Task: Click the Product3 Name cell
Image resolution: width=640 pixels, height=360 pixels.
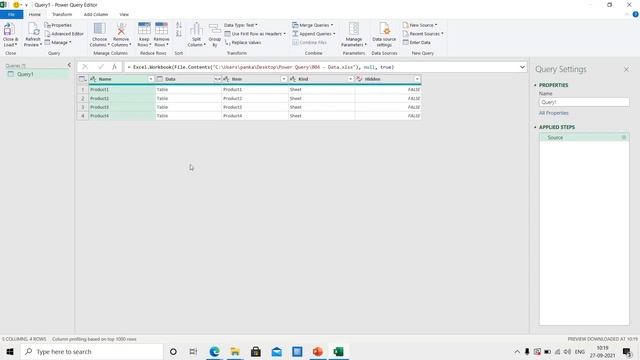Action: click(122, 107)
